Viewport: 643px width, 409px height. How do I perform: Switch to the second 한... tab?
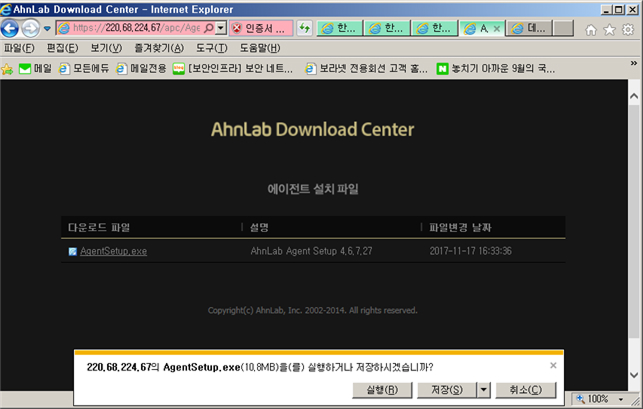387,28
